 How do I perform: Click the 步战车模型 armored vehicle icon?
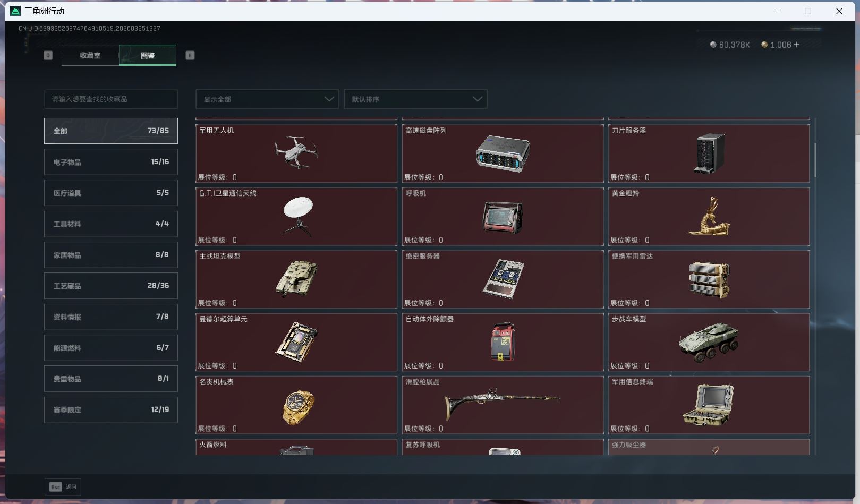point(709,343)
